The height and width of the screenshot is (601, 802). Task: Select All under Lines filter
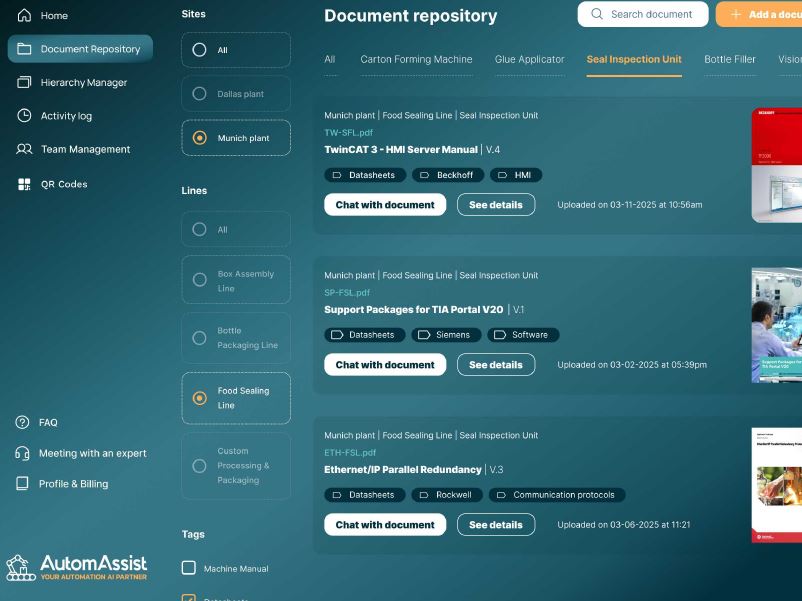[236, 229]
